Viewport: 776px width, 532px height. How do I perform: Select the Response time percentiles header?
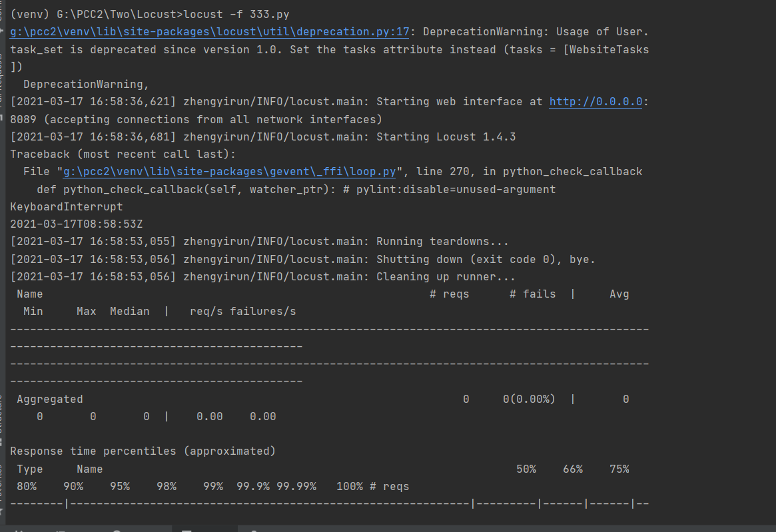click(143, 451)
